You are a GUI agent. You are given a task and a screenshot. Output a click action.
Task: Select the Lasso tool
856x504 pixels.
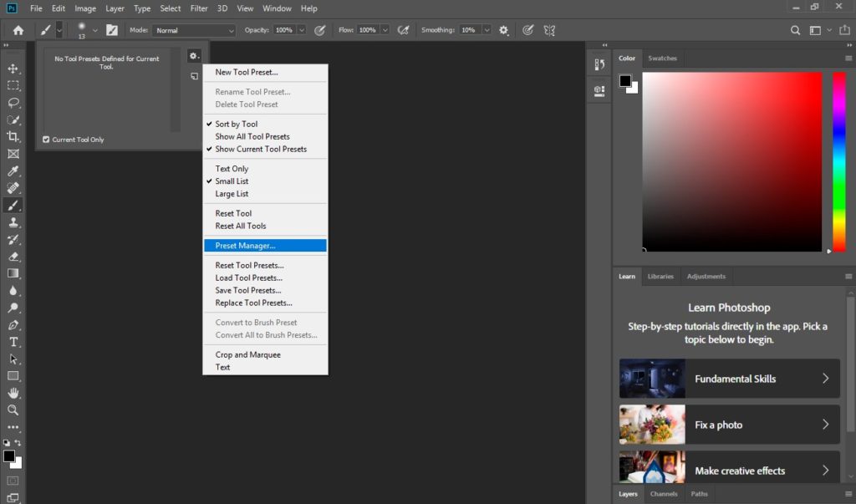pos(13,103)
